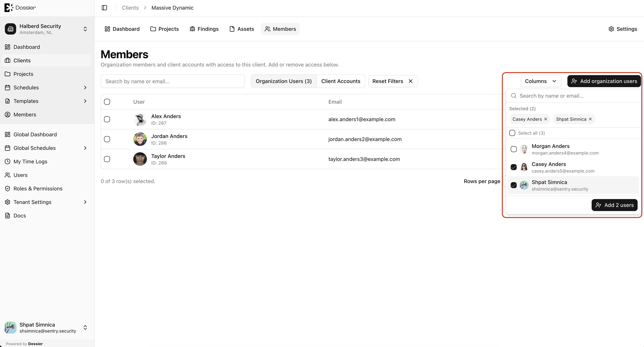Viewport: 644px width, 347px height.
Task: Check the Jordan Anders row checkbox
Action: click(x=107, y=139)
